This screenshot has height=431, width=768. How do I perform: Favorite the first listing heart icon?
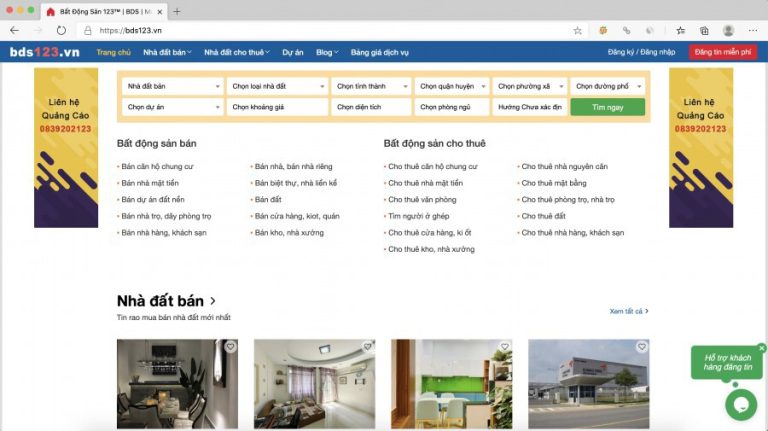230,346
